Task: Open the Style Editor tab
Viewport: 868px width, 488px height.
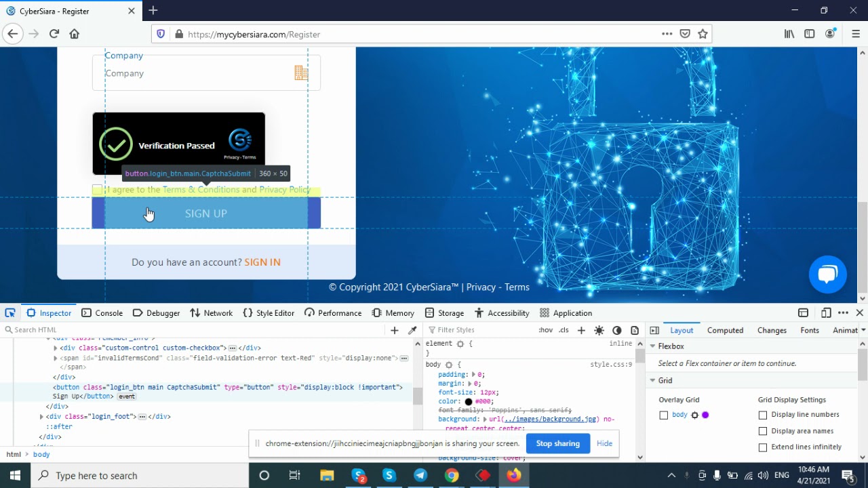Action: coord(269,312)
